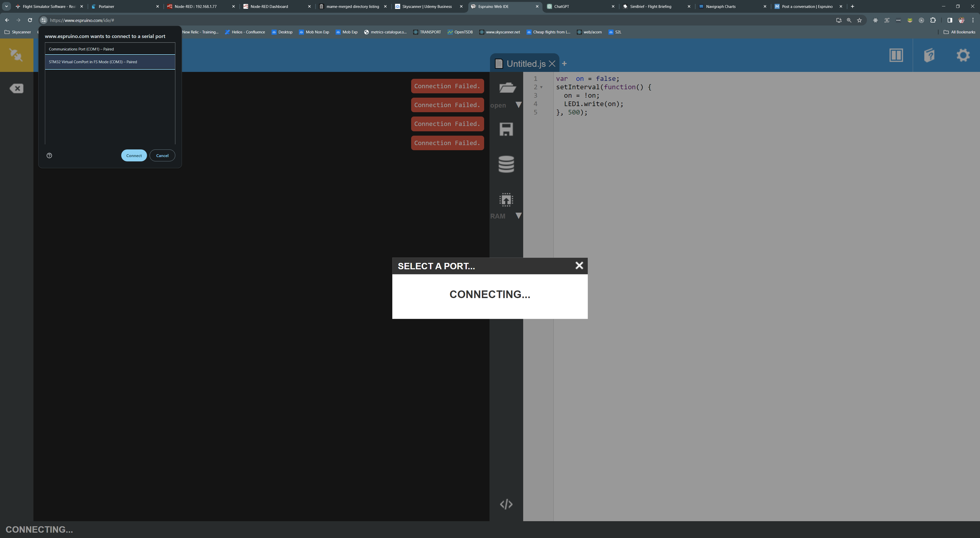Image resolution: width=980 pixels, height=538 pixels.
Task: Close the Select a Port popup
Action: pyautogui.click(x=579, y=265)
